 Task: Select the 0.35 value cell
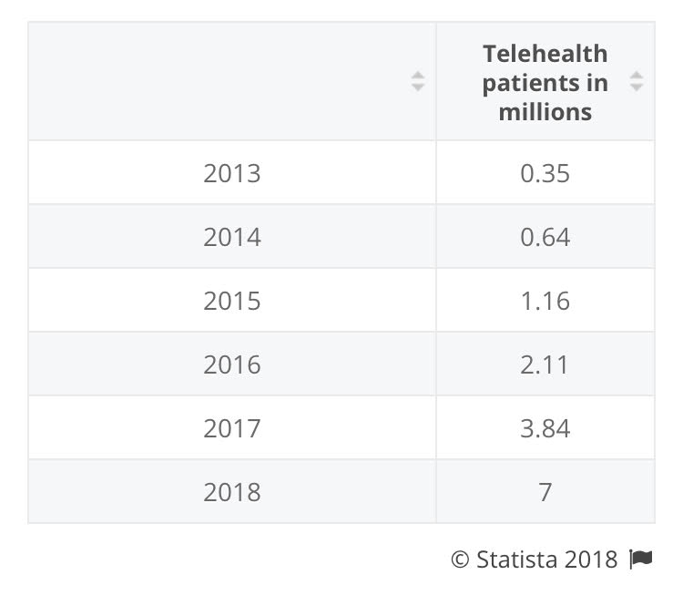[545, 173]
